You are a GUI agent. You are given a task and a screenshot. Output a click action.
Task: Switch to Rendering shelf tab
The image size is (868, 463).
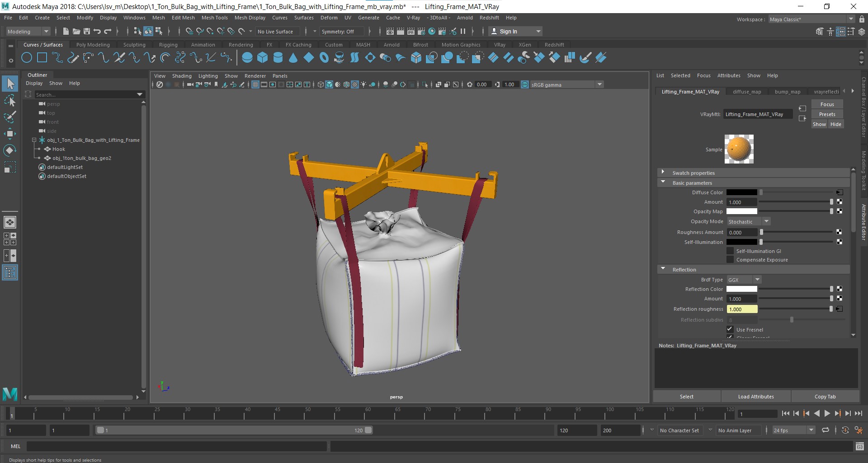(x=241, y=45)
